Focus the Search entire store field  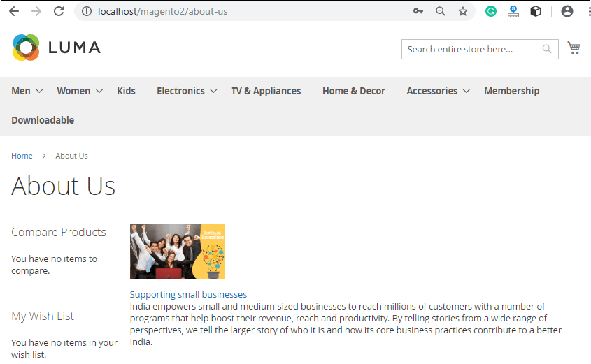[480, 50]
